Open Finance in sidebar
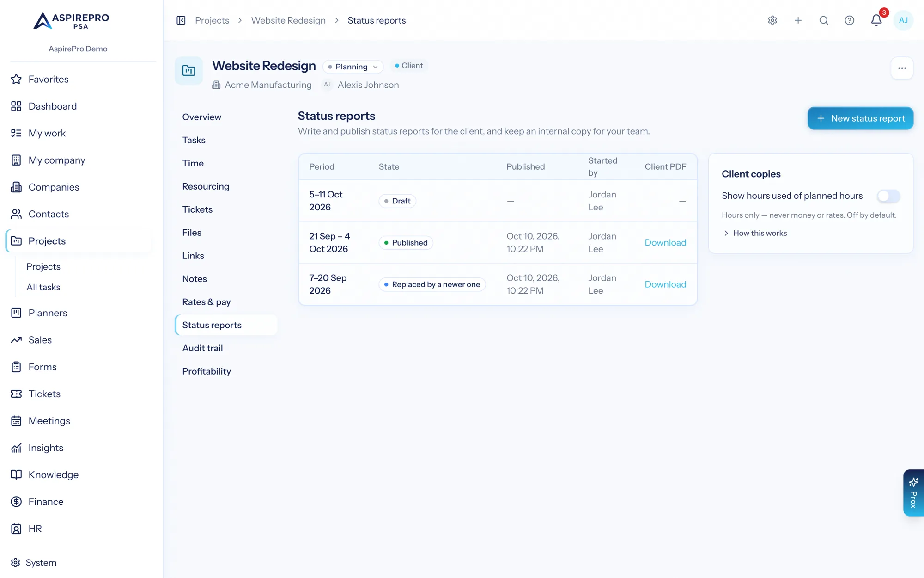This screenshot has width=924, height=578. tap(79, 502)
